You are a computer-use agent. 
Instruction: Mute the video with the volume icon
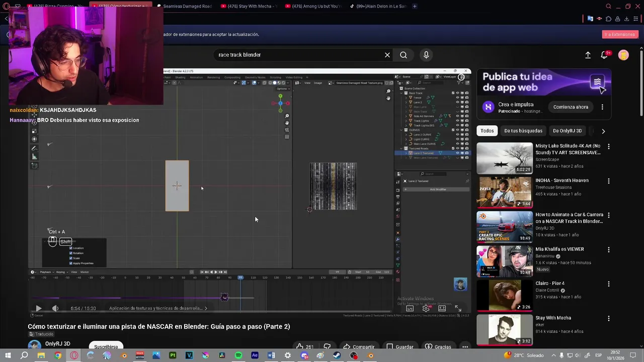[x=55, y=308]
